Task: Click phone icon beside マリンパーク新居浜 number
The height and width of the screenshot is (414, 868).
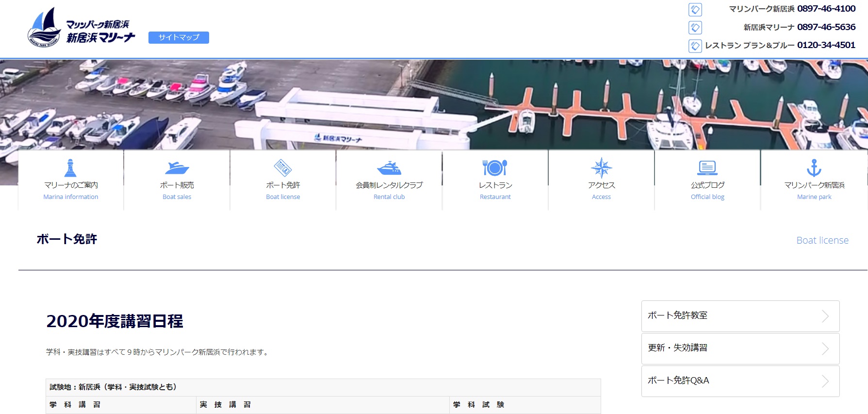Action: click(x=695, y=9)
